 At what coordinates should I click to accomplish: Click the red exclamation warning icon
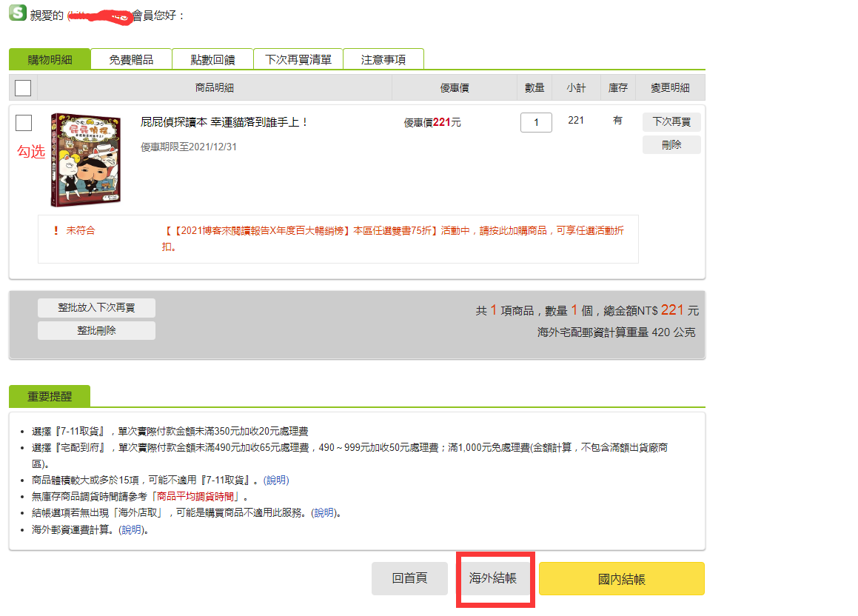pos(56,230)
